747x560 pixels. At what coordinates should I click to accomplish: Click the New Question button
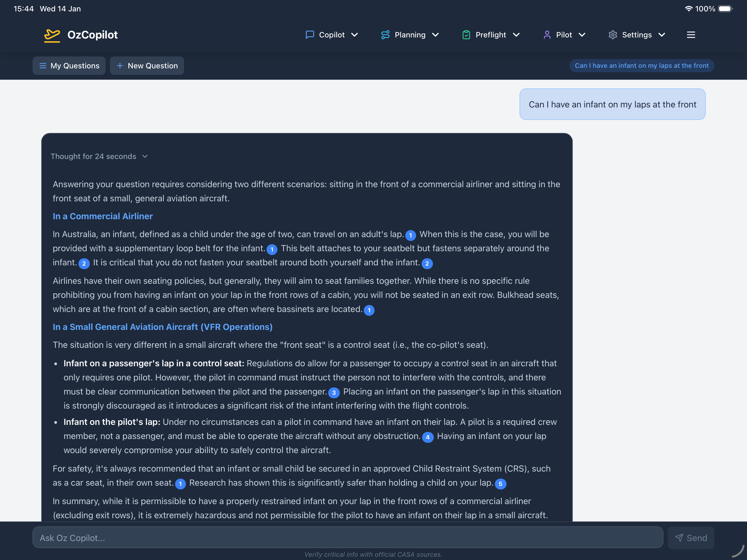(x=147, y=65)
